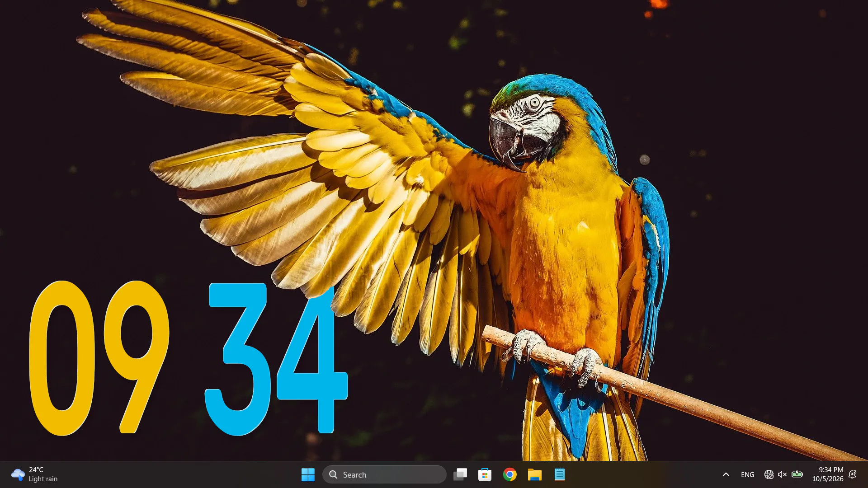Open File Explorer from the taskbar
The width and height of the screenshot is (868, 488).
pyautogui.click(x=534, y=474)
